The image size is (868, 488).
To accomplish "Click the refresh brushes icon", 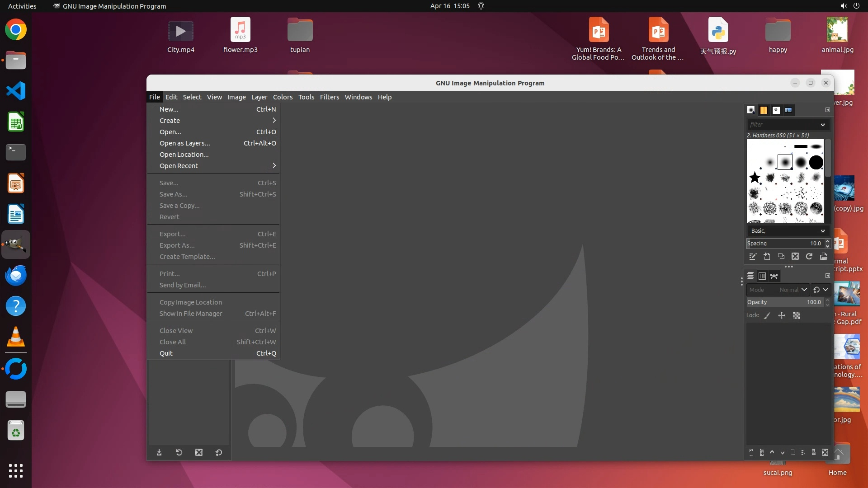I will [809, 257].
